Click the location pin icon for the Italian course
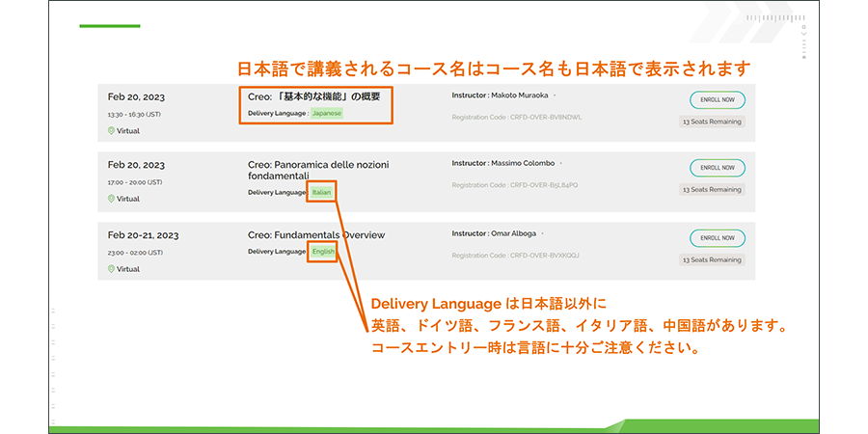 pos(112,199)
